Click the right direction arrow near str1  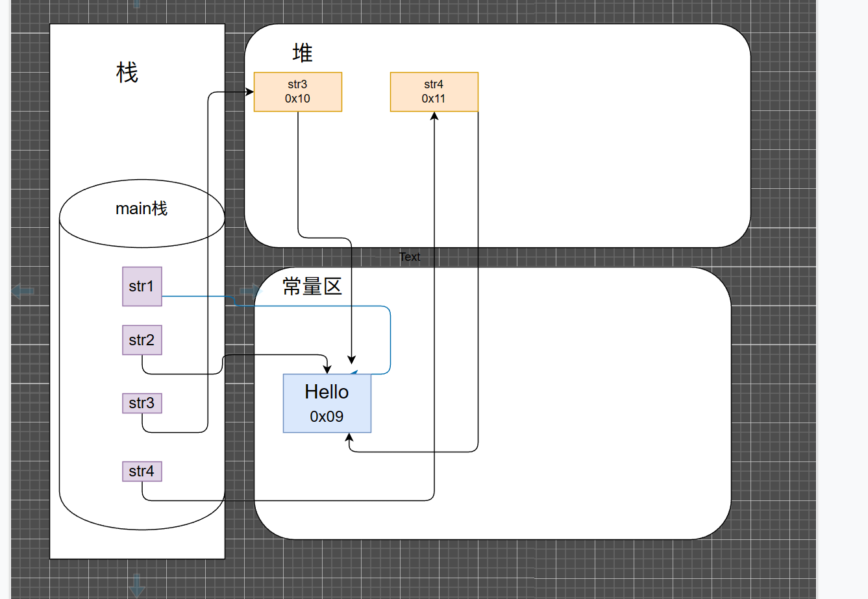[x=249, y=290]
